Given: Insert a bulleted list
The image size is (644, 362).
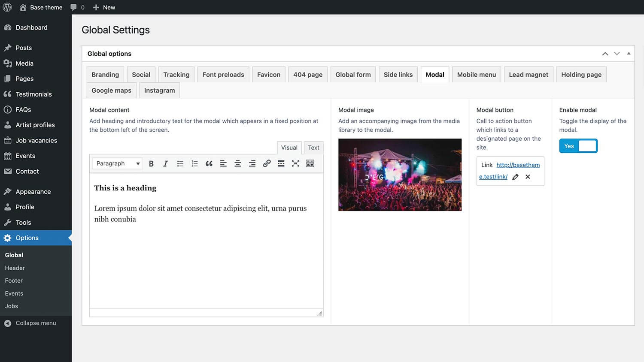Looking at the screenshot, I should (x=180, y=163).
